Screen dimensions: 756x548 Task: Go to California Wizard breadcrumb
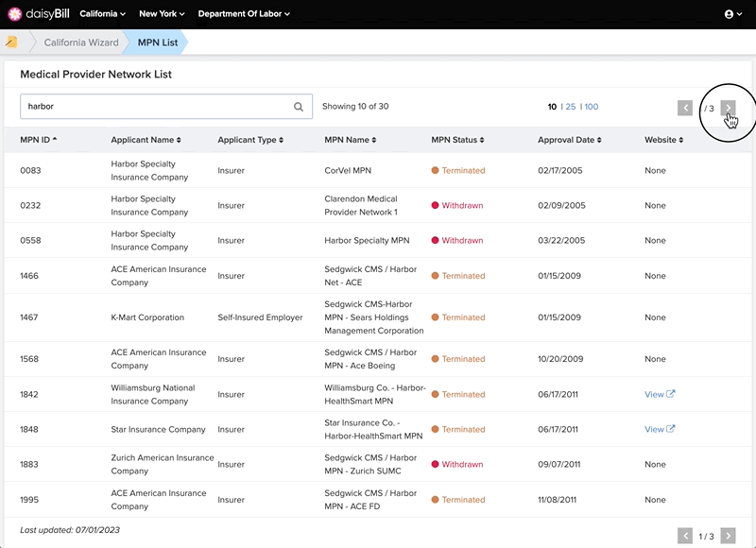coord(81,43)
